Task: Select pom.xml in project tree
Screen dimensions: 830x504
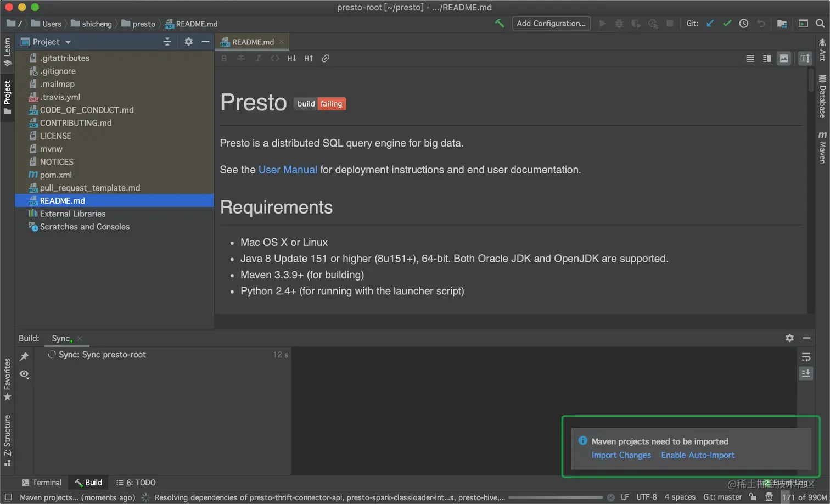Action: tap(56, 175)
